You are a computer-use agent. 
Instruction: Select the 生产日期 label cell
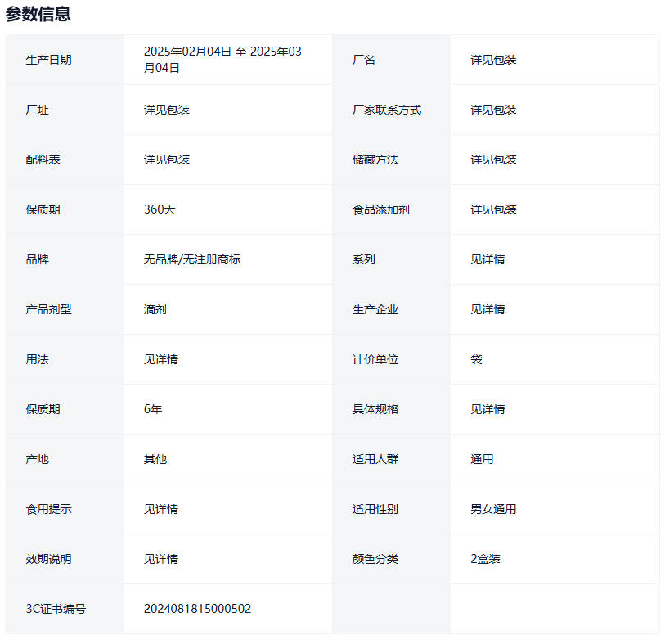pyautogui.click(x=48, y=60)
